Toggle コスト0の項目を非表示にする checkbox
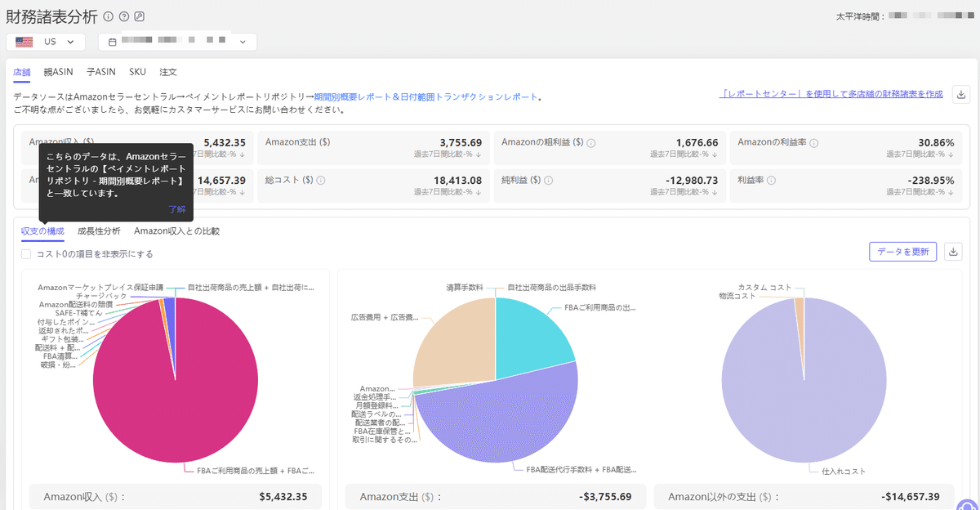Image resolution: width=980 pixels, height=510 pixels. point(27,254)
